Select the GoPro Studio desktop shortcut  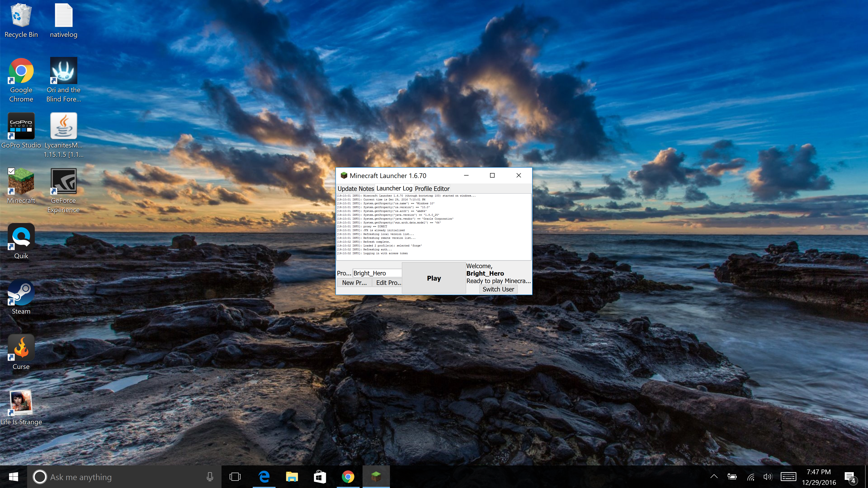[21, 127]
